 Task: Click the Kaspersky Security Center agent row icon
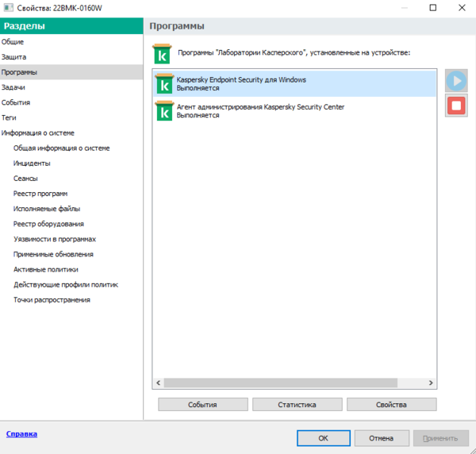tap(164, 111)
